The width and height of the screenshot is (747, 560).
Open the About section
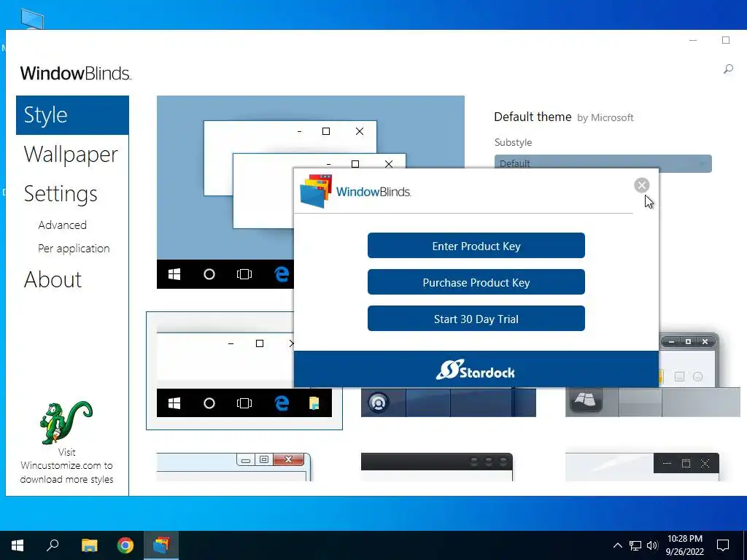(x=53, y=279)
